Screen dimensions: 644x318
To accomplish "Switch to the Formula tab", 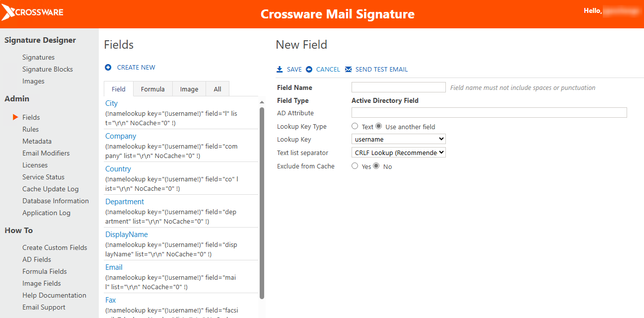I will pyautogui.click(x=152, y=89).
